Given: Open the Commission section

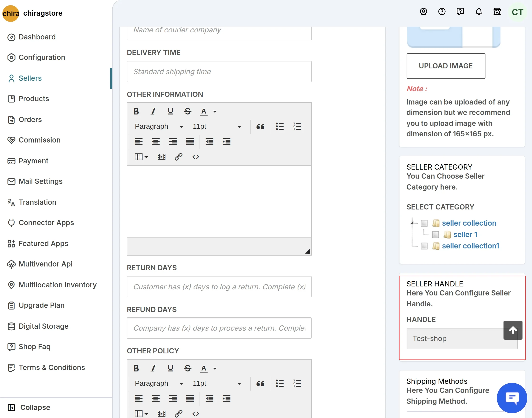Looking at the screenshot, I should point(39,140).
